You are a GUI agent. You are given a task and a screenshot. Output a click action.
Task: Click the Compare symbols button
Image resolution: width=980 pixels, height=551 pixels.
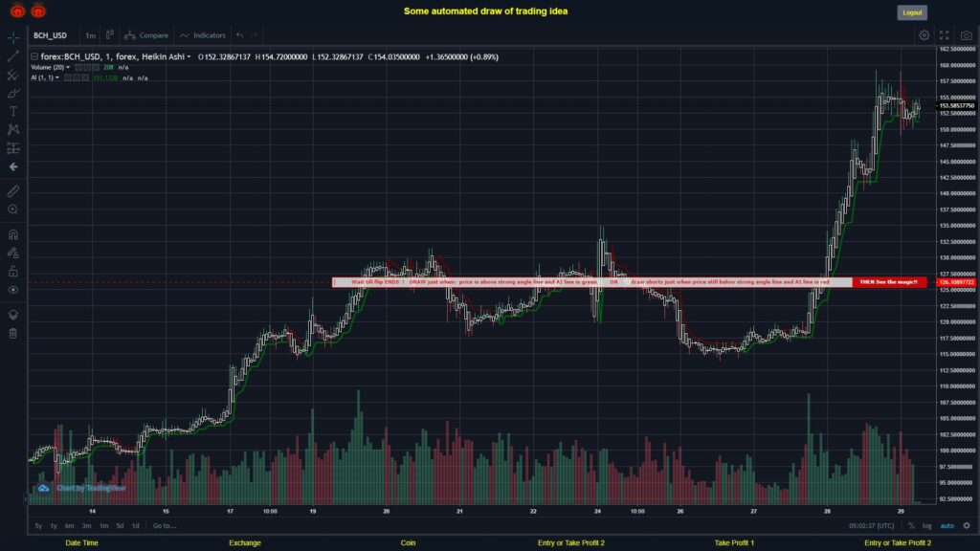(x=146, y=35)
